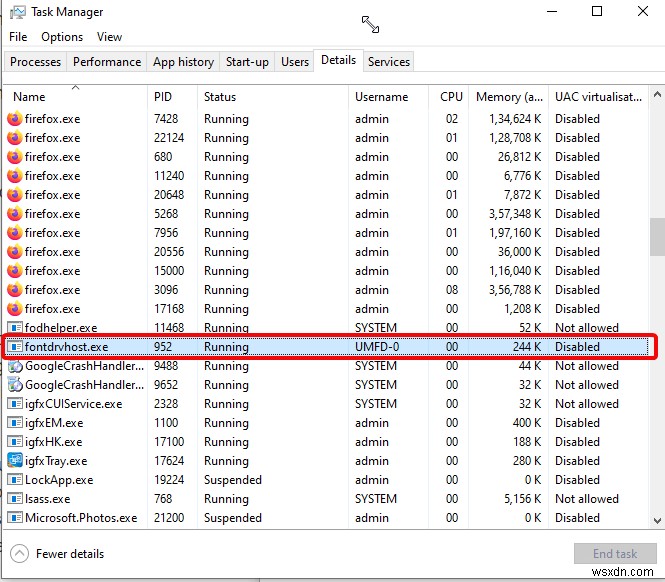Switch to the Users tab
The image size is (665, 582).
tap(295, 62)
